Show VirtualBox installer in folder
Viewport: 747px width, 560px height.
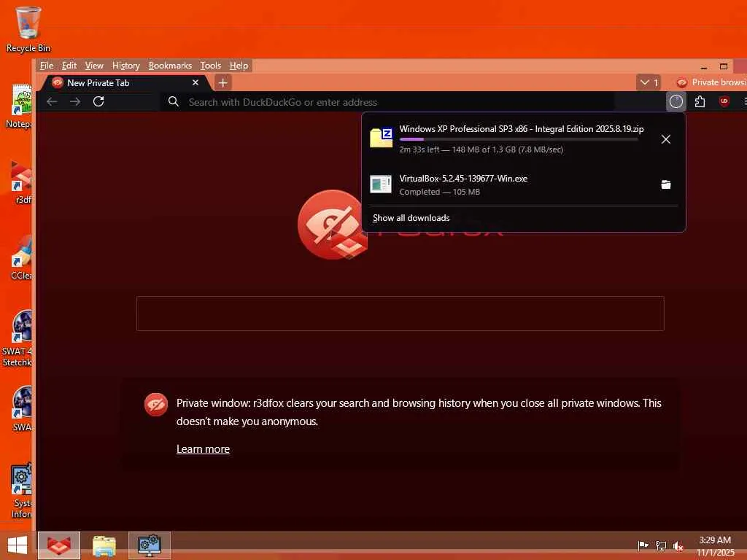point(665,184)
